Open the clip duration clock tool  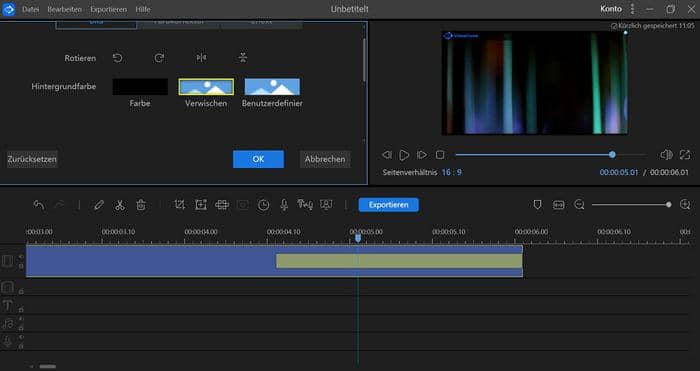click(263, 205)
